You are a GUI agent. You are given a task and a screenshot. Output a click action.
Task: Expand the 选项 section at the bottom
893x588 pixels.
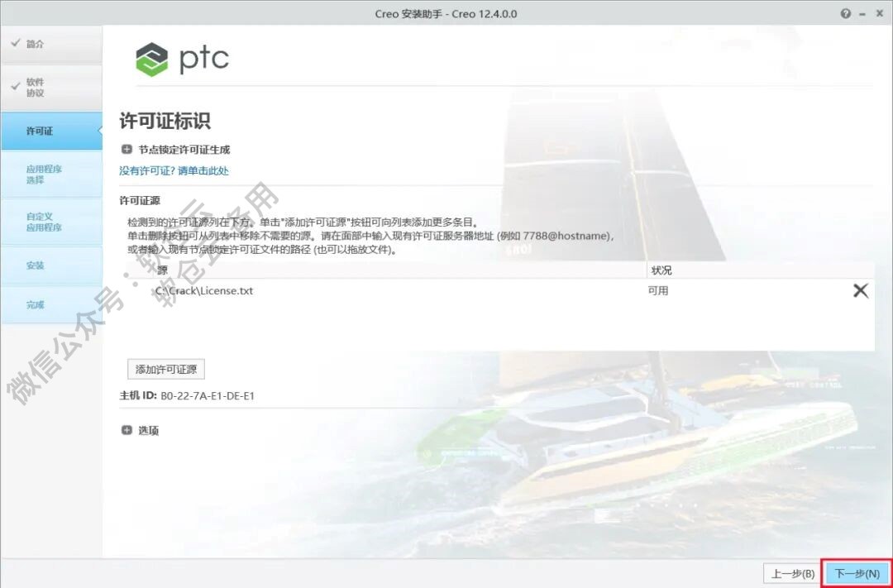(127, 430)
